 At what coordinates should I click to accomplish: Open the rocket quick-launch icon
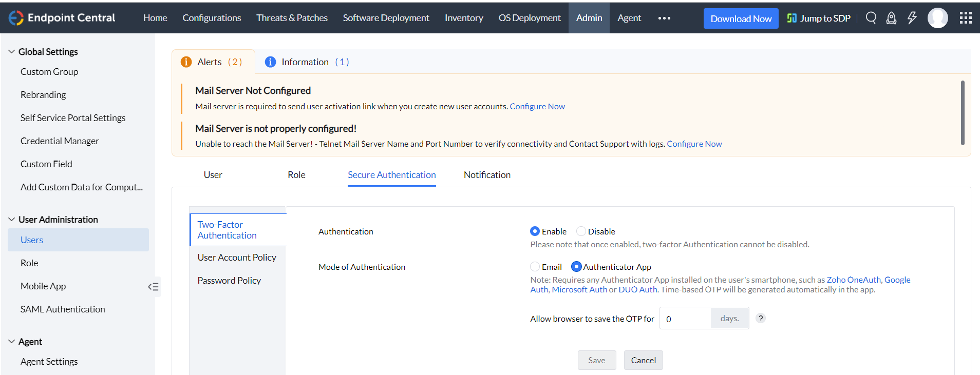coord(891,18)
